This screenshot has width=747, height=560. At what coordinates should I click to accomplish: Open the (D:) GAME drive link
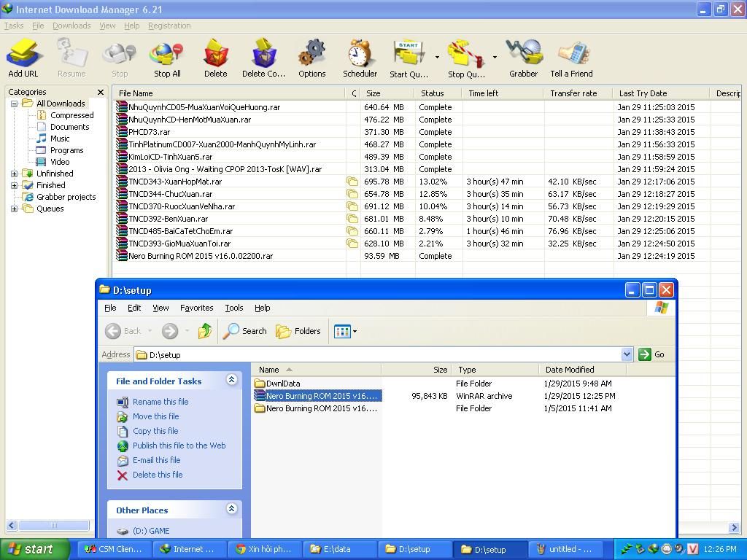click(x=151, y=531)
